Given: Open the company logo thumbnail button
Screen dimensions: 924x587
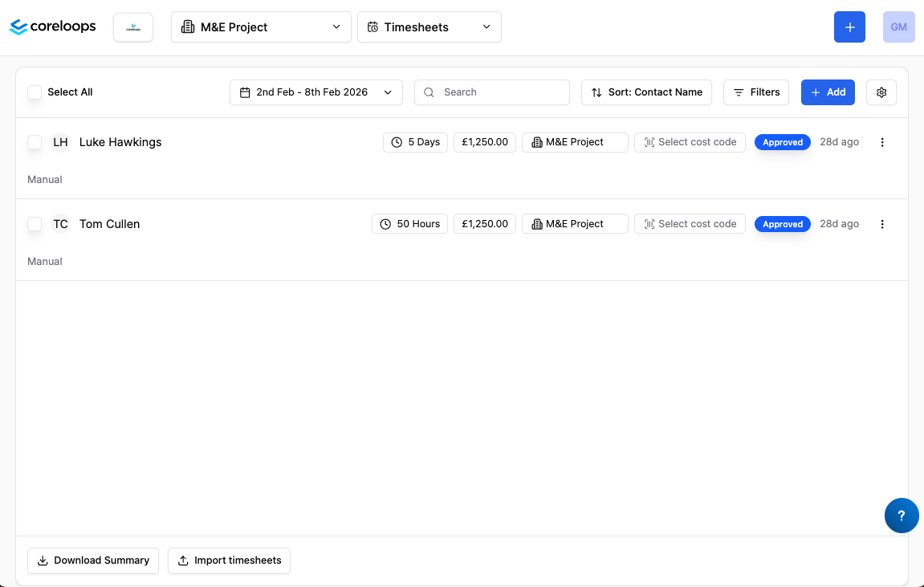Looking at the screenshot, I should [x=133, y=27].
